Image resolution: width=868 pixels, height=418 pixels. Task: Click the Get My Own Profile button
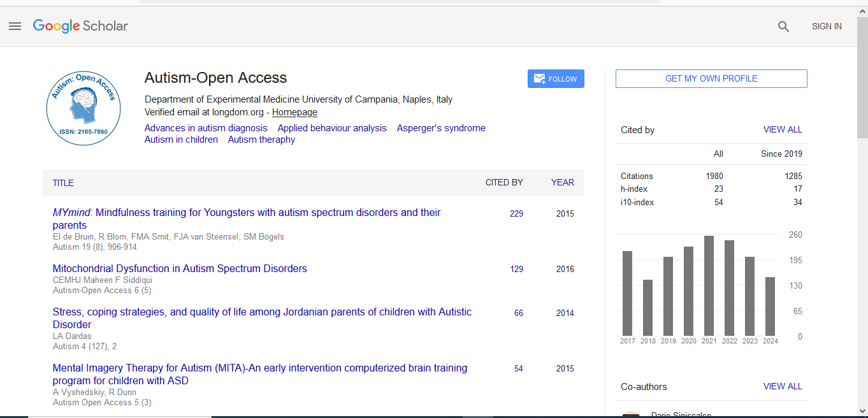[711, 78]
